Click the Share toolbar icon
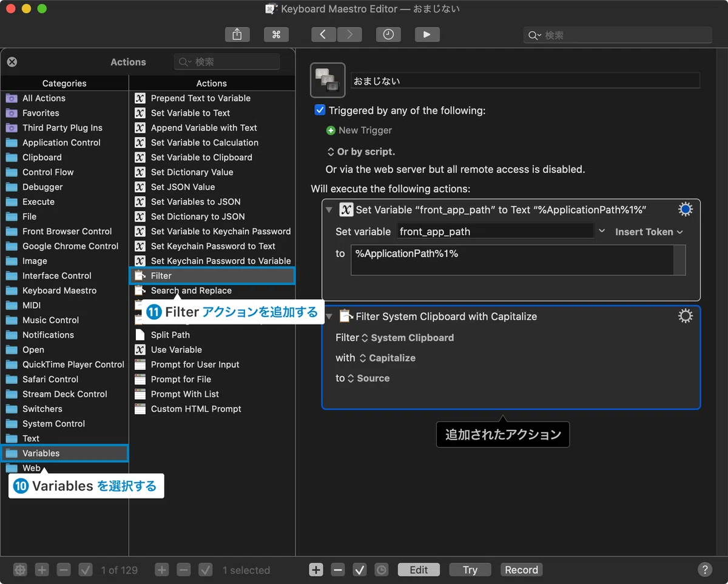 [237, 35]
